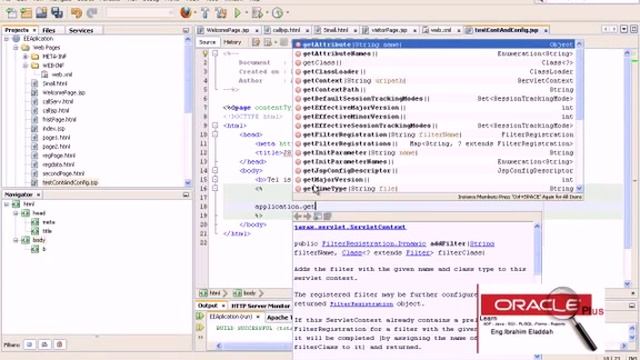Click the Save All toolbar icon
This screenshot has width=640, height=360.
click(57, 13)
